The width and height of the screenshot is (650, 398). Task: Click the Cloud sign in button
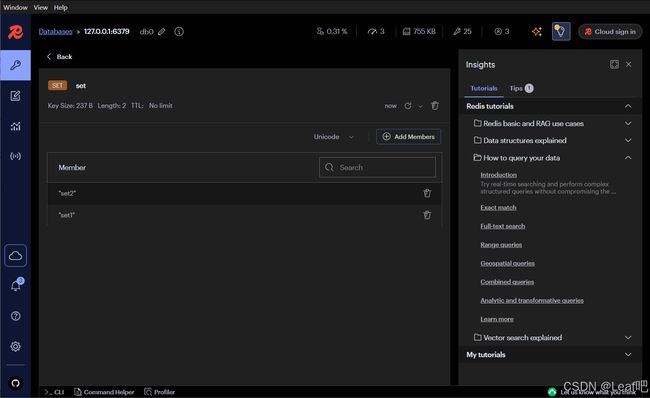click(610, 32)
